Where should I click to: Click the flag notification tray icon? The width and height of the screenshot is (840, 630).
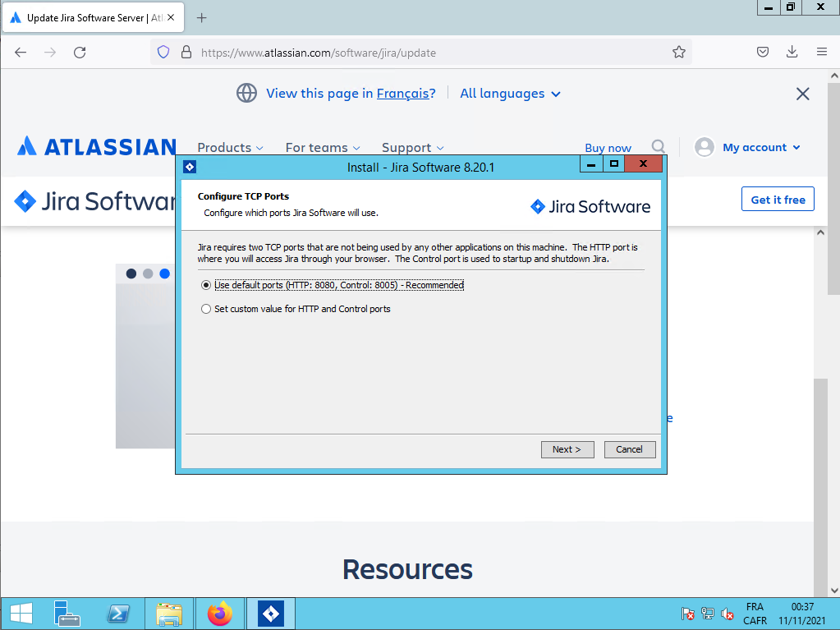(688, 614)
